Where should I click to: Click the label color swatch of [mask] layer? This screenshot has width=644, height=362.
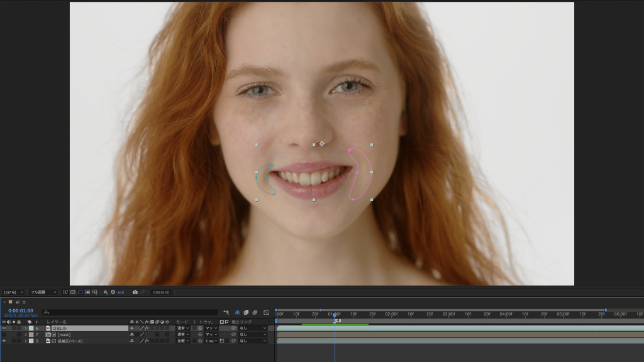coord(31,334)
